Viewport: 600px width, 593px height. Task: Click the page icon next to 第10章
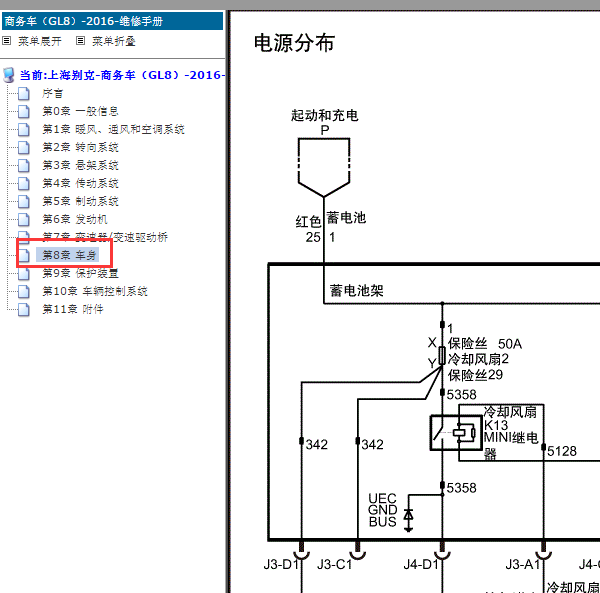(24, 291)
